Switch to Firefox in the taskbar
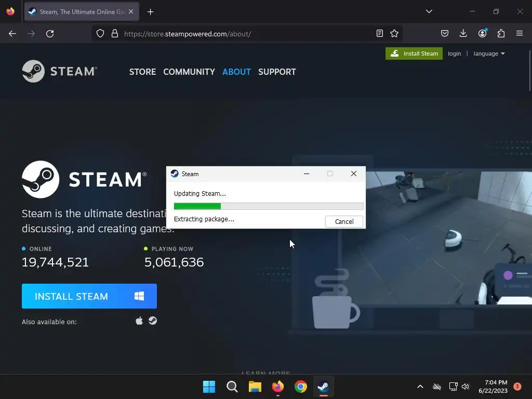532x399 pixels. point(278,387)
